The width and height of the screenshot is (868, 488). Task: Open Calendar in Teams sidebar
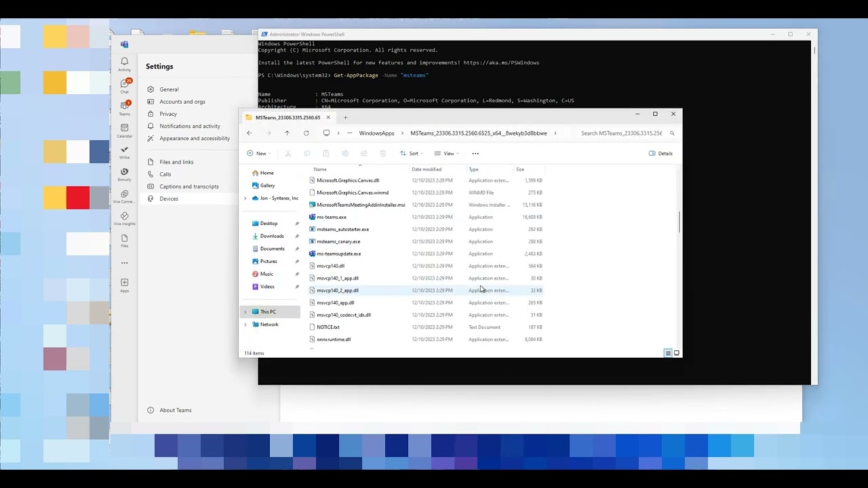(124, 130)
